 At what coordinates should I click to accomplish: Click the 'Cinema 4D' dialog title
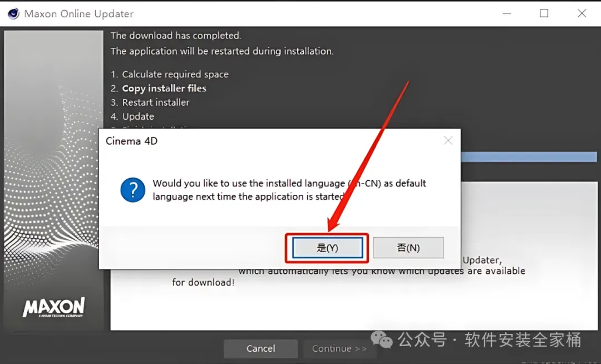(x=131, y=141)
